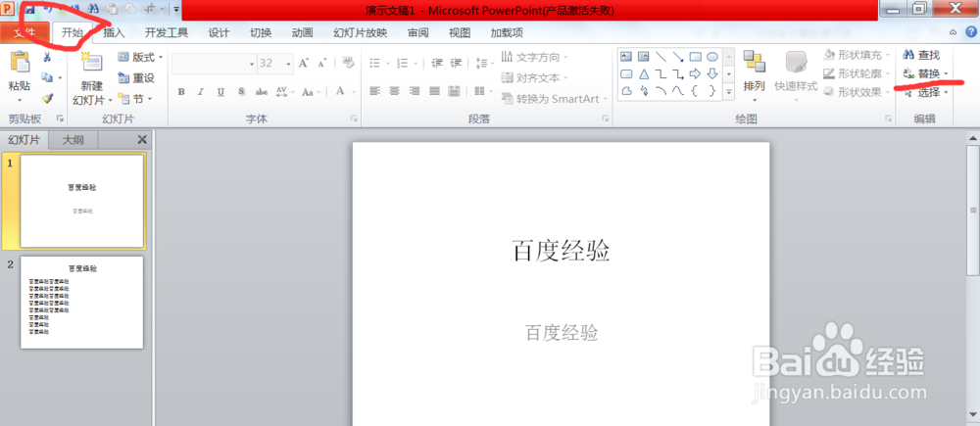The width and height of the screenshot is (980, 426).
Task: Open the 排列 arrange menu
Action: pos(755,76)
